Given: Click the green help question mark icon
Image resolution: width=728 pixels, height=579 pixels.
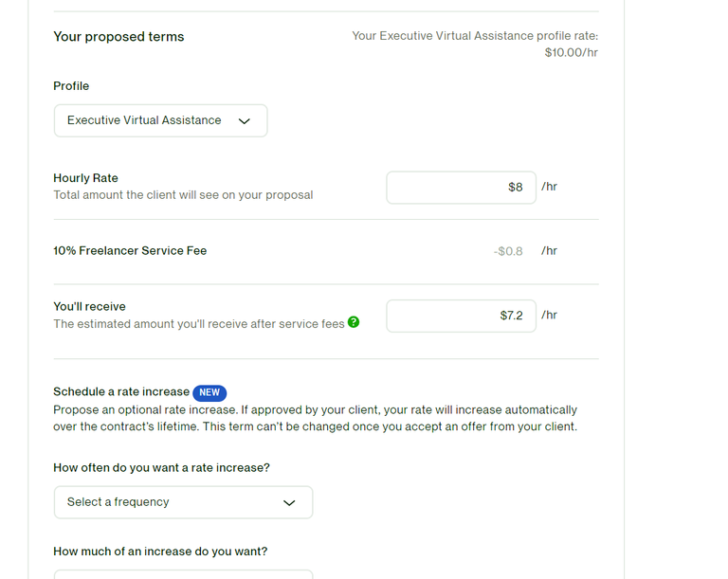Looking at the screenshot, I should [354, 322].
